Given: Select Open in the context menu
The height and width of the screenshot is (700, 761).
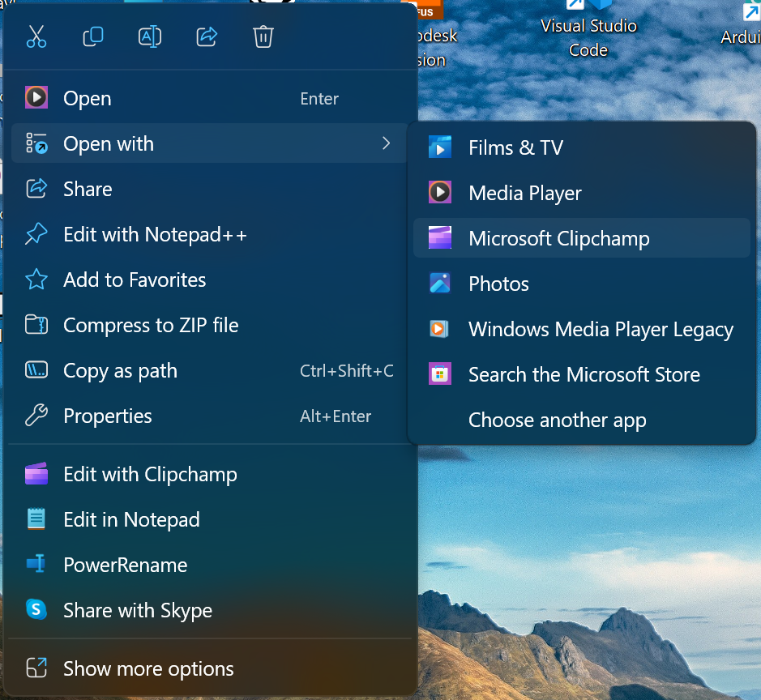Looking at the screenshot, I should 210,99.
